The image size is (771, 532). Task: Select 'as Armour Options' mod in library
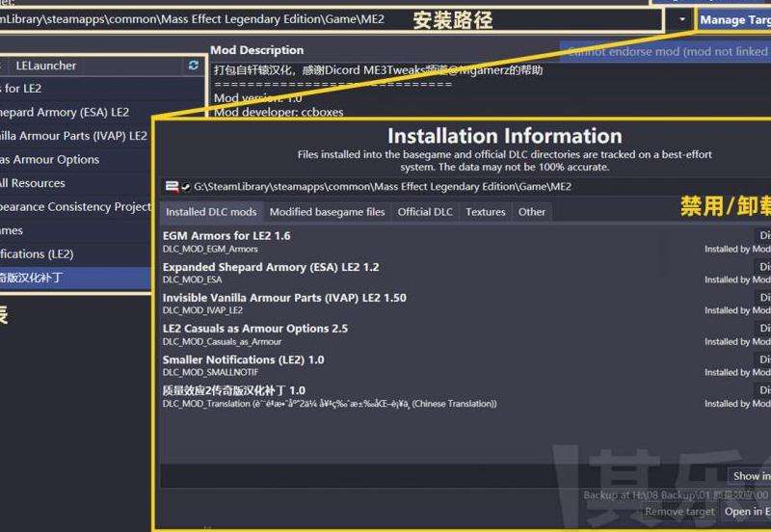click(76, 159)
